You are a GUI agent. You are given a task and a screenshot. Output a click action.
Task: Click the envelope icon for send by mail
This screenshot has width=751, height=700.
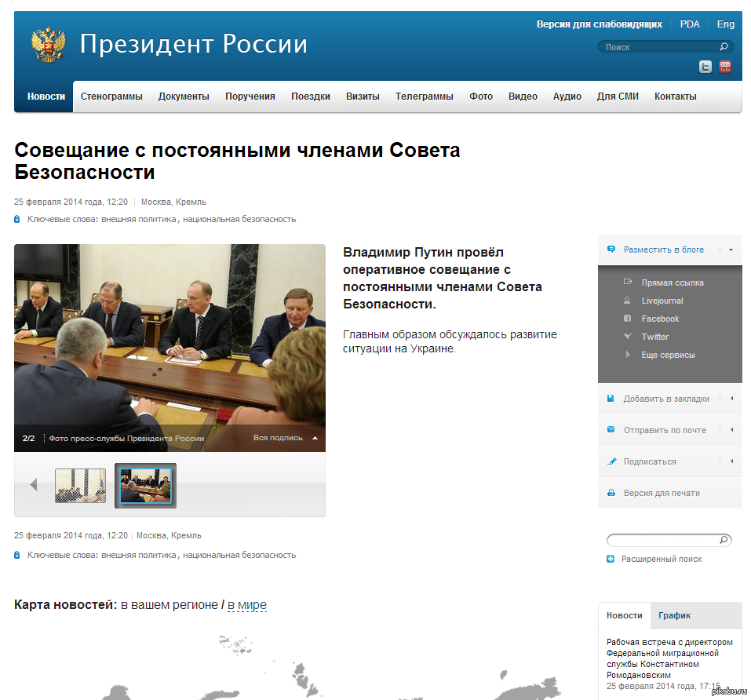611,430
